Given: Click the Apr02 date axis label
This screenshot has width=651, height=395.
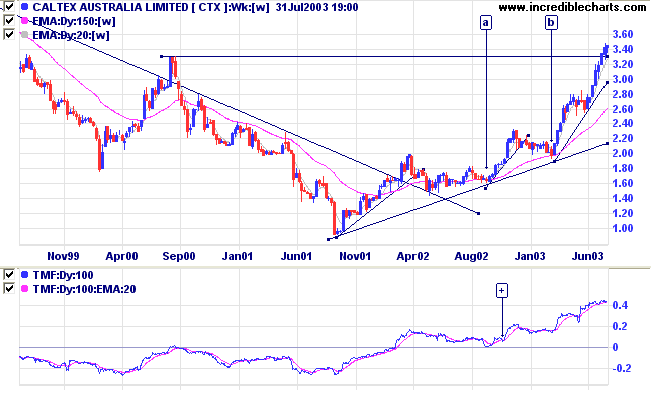Looking at the screenshot, I should point(413,256).
